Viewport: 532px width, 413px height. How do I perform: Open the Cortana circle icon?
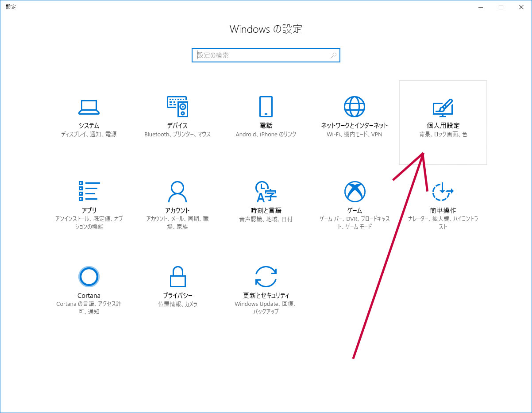tap(89, 277)
